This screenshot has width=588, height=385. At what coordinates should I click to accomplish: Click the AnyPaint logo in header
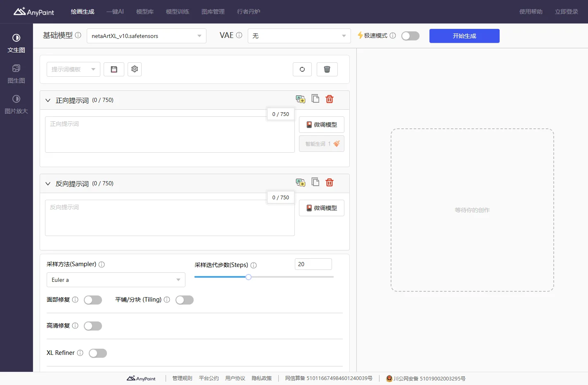pos(33,12)
